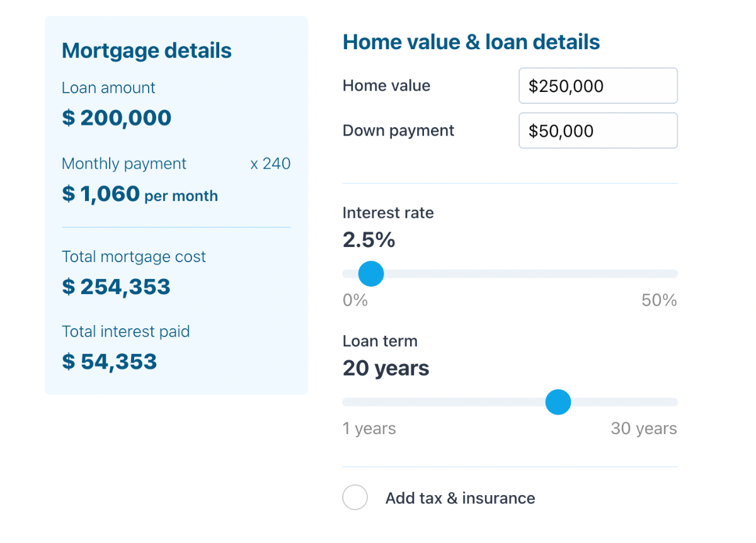Click the 2.5% interest rate value

coord(369,240)
